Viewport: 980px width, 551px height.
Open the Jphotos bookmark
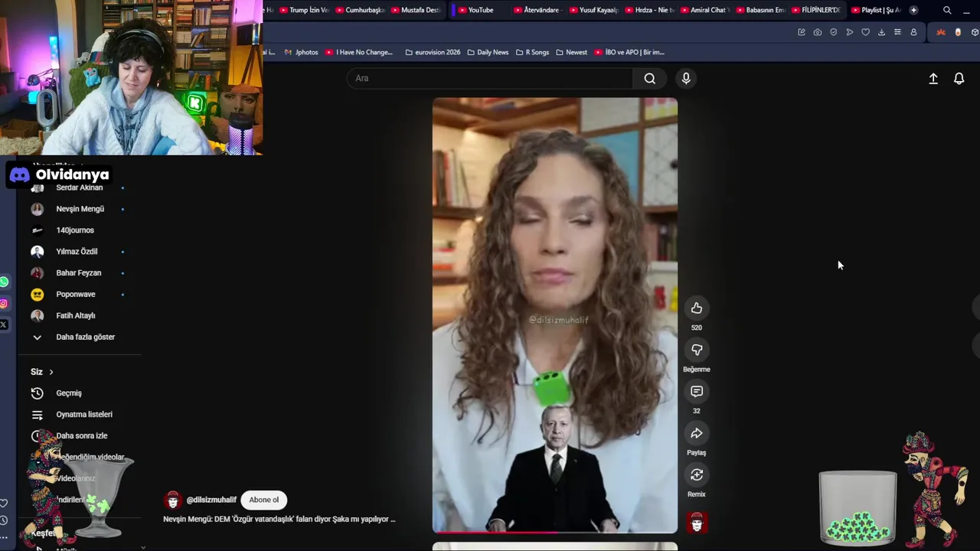click(x=301, y=52)
